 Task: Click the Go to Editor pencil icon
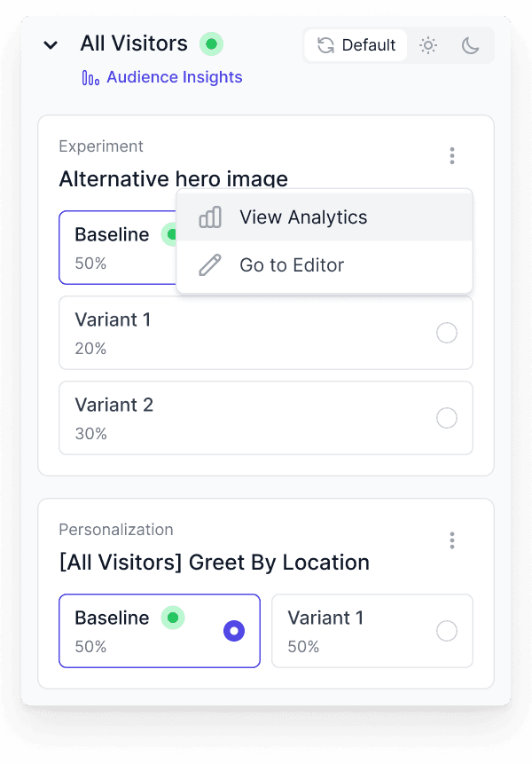point(210,265)
